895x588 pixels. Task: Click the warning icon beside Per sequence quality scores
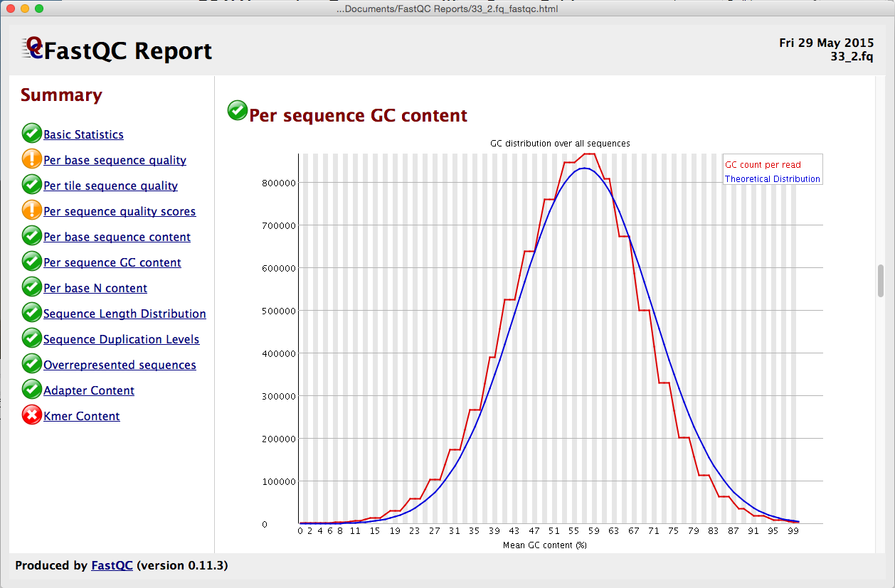pos(31,210)
